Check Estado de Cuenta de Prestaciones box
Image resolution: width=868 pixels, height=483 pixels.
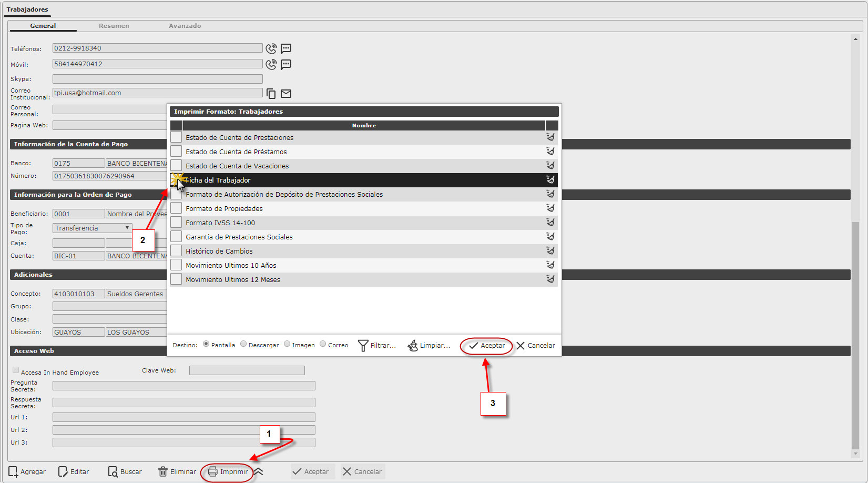pyautogui.click(x=176, y=137)
